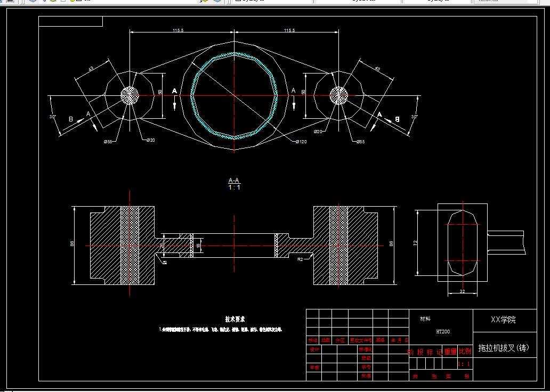Select the R2 label with horizontal leader line
Screen dimensions: 550x392
(x=300, y=259)
